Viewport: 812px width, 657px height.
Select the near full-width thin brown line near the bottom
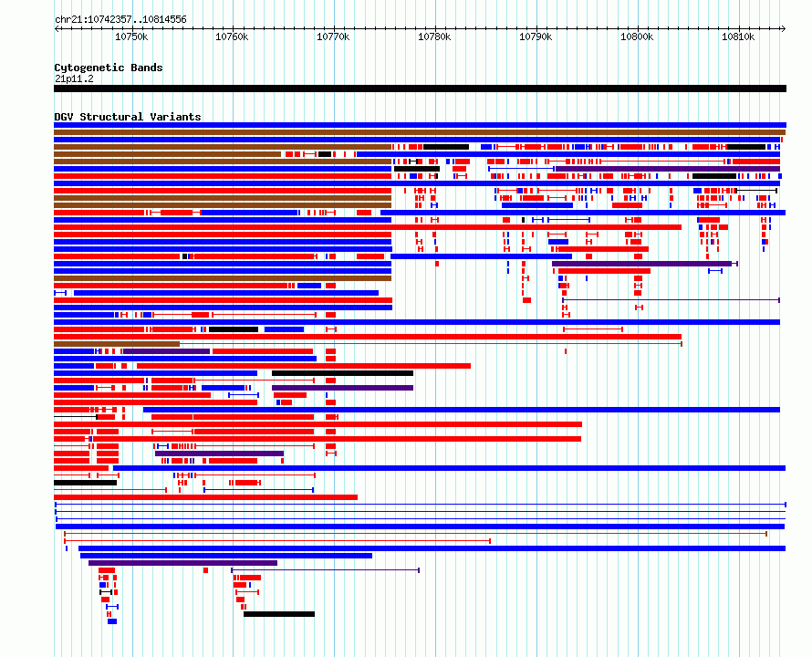415,534
